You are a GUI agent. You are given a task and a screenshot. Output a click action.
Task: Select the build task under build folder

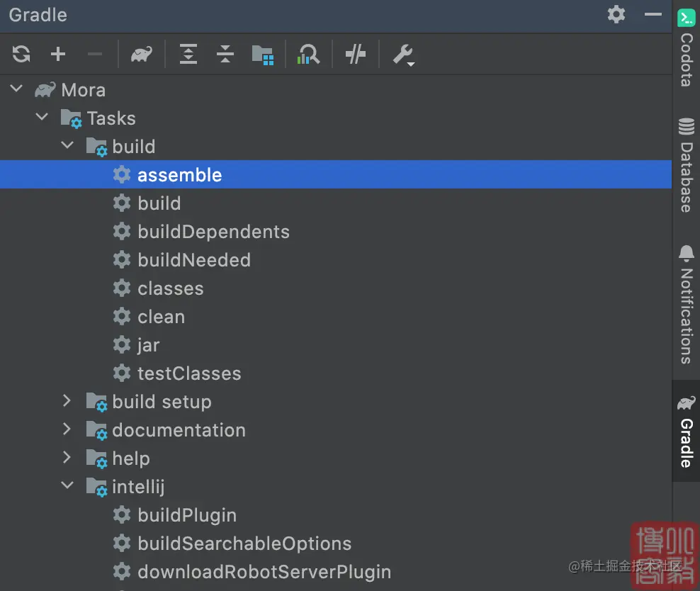336,203
